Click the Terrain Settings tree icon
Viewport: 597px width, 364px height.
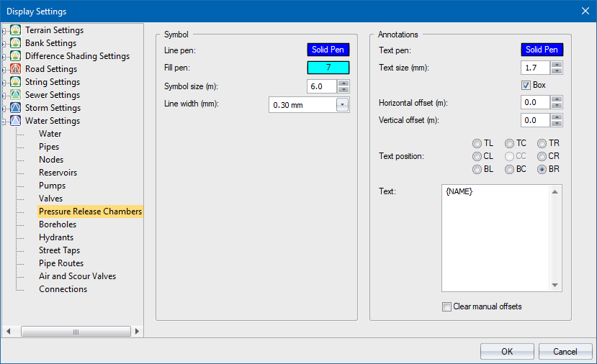click(16, 30)
